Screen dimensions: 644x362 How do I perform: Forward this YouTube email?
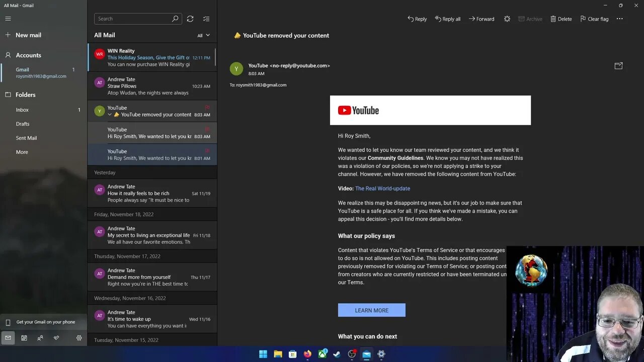(481, 19)
